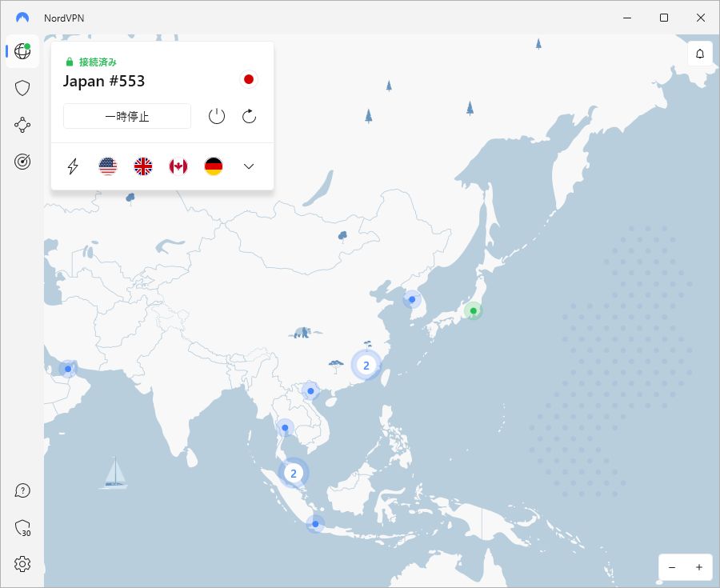Click the Japan #553 server name
Screen dimensions: 720x588
104,82
